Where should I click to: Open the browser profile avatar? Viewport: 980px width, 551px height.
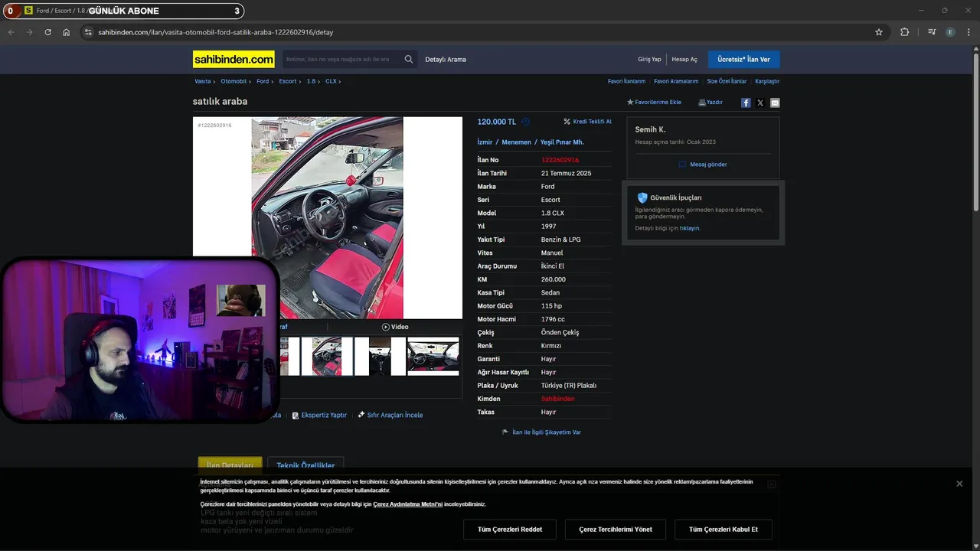point(950,32)
